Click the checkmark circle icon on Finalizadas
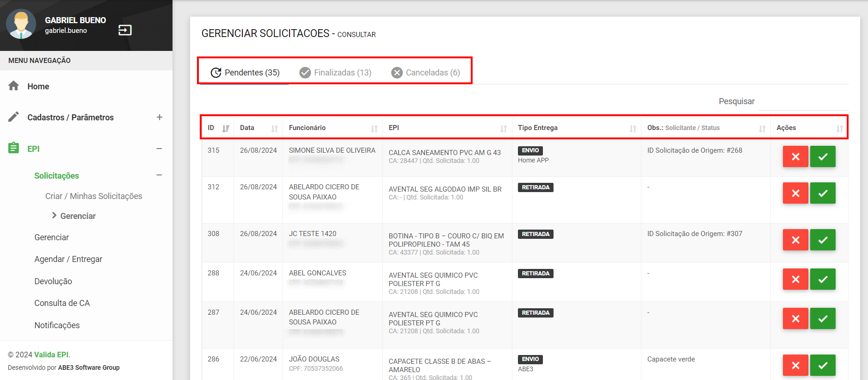Viewport: 868px width, 380px height. point(305,73)
